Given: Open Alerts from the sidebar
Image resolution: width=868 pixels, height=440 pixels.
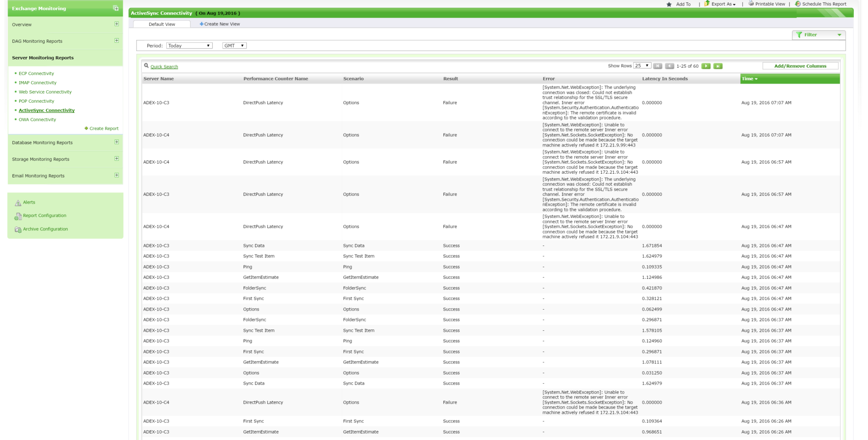Looking at the screenshot, I should click(x=29, y=202).
